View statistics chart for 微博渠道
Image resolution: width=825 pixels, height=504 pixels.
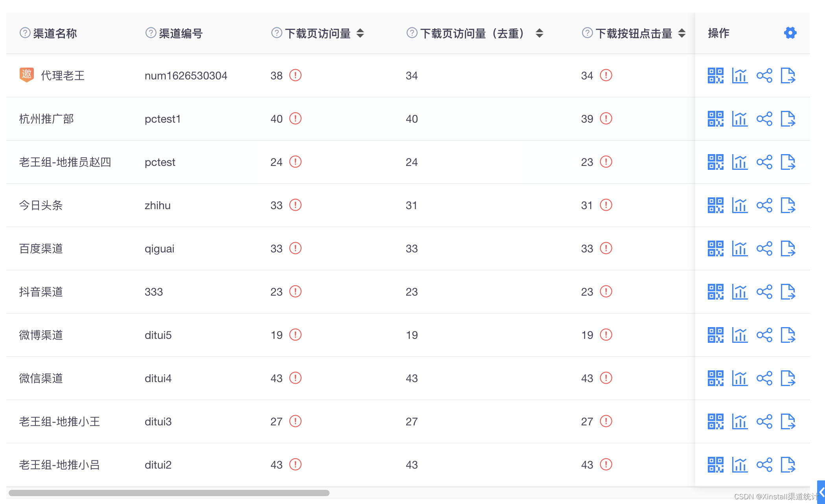740,335
